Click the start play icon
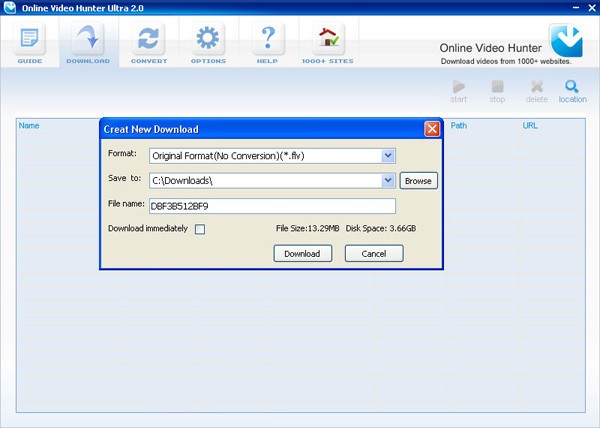This screenshot has height=428, width=600. pos(458,86)
